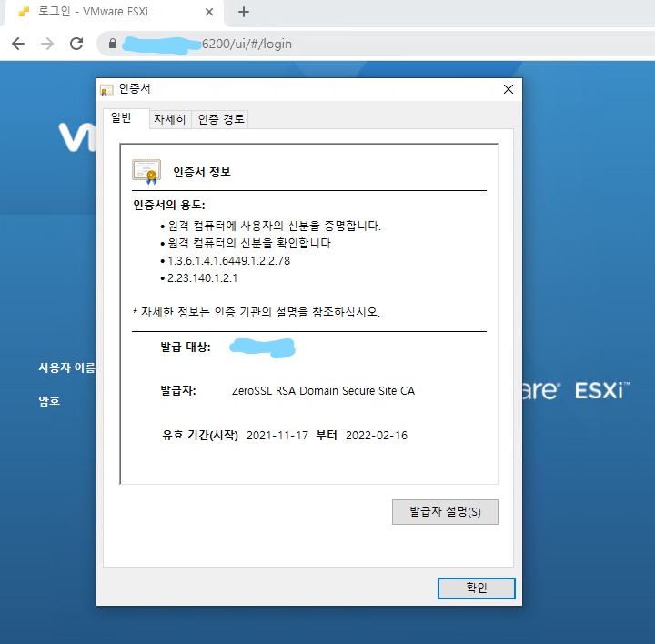Image resolution: width=655 pixels, height=644 pixels.
Task: Close the 인증서 certificate dialog
Action: [509, 89]
